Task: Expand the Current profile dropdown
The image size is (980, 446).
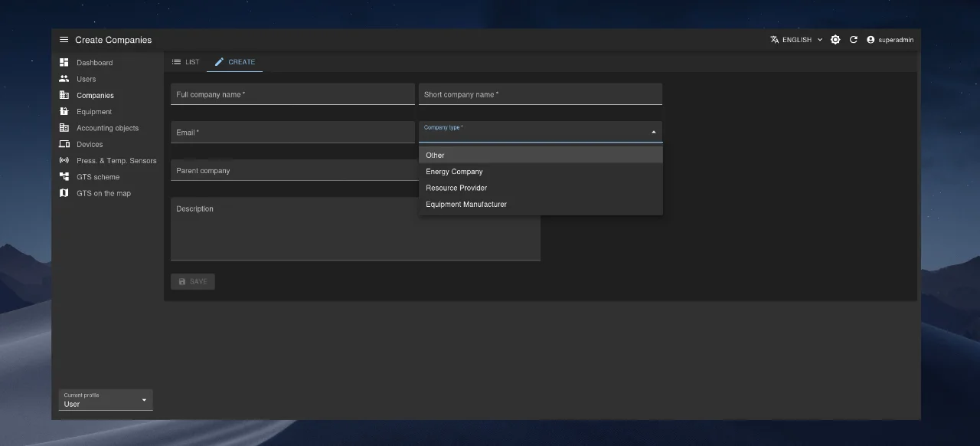Action: coord(106,400)
